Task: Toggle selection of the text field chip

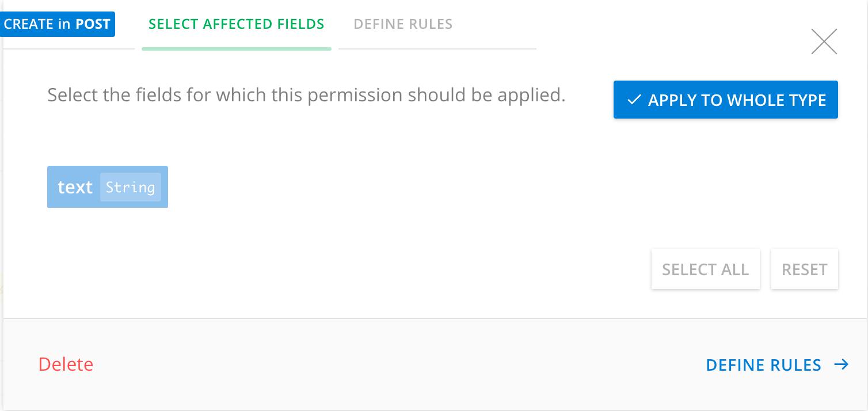Action: tap(108, 187)
